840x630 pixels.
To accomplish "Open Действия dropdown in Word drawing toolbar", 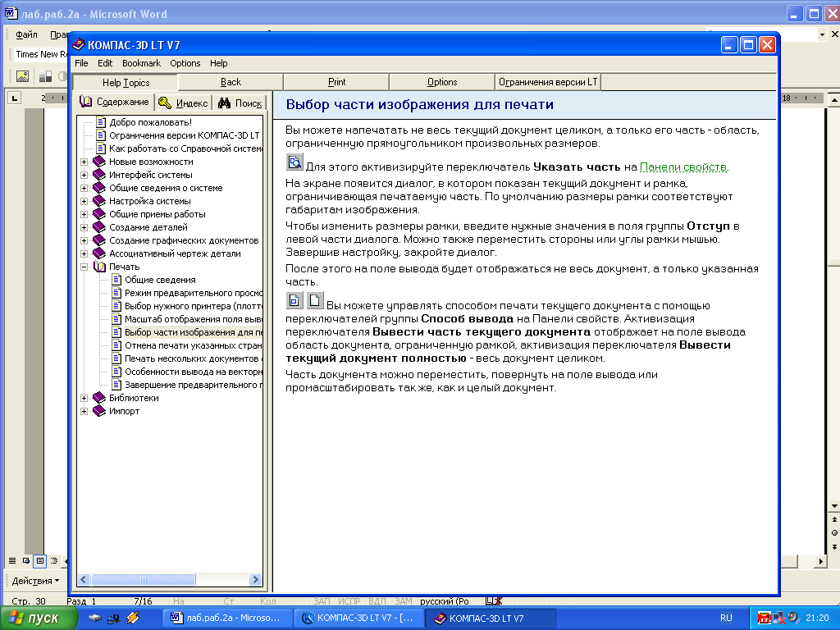I will 35,581.
